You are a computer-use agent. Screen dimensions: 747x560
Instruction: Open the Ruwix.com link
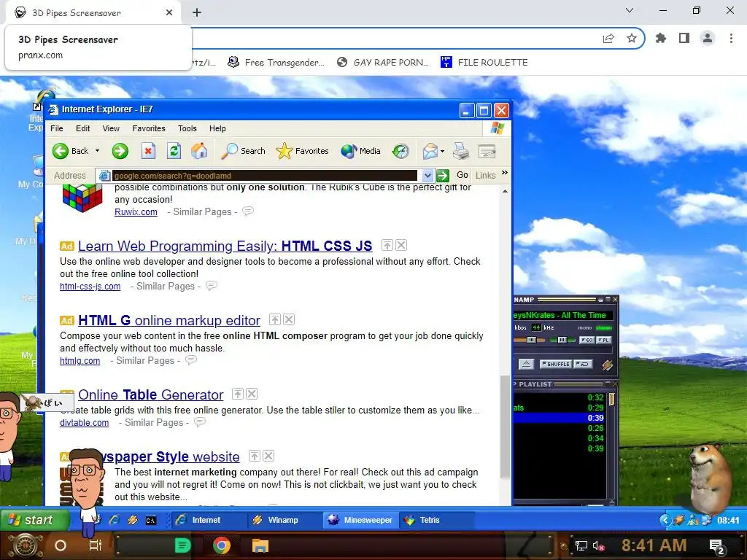pyautogui.click(x=136, y=212)
